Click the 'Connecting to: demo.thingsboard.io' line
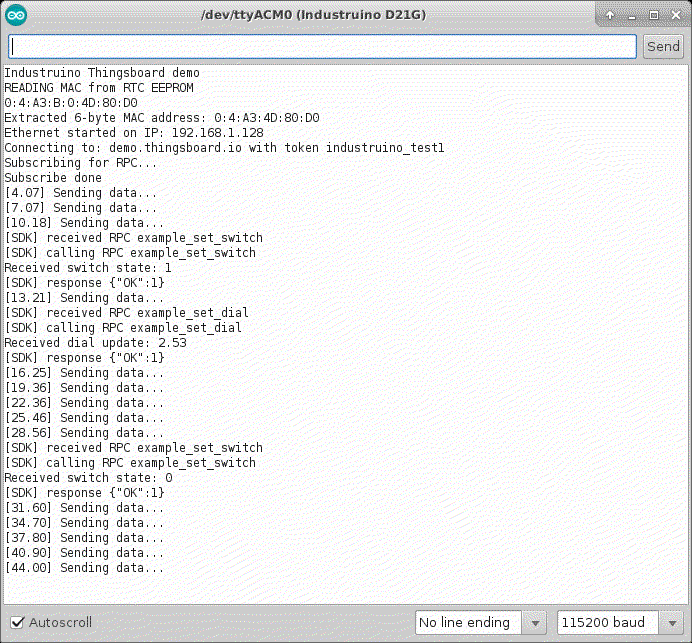The height and width of the screenshot is (643, 692). tap(224, 148)
